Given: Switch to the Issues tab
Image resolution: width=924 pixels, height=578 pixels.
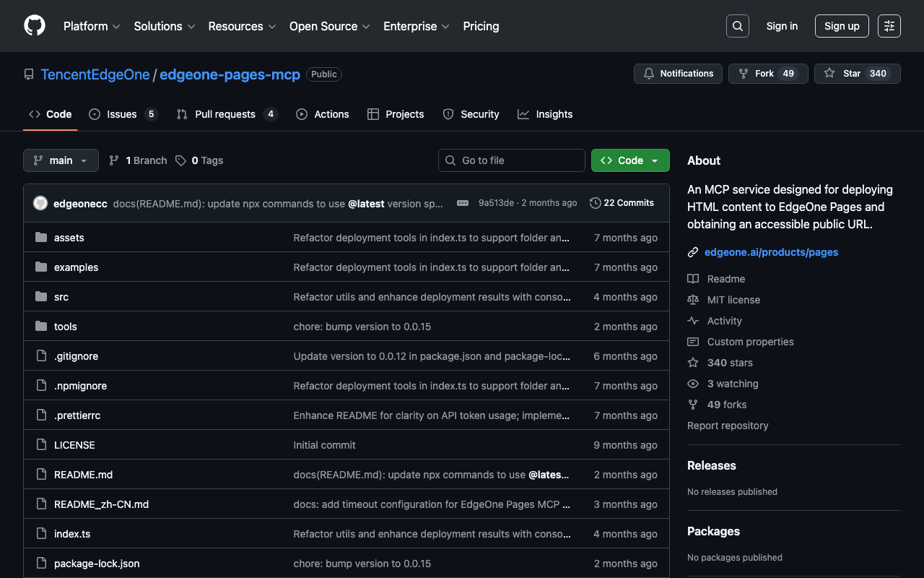Looking at the screenshot, I should 122,114.
